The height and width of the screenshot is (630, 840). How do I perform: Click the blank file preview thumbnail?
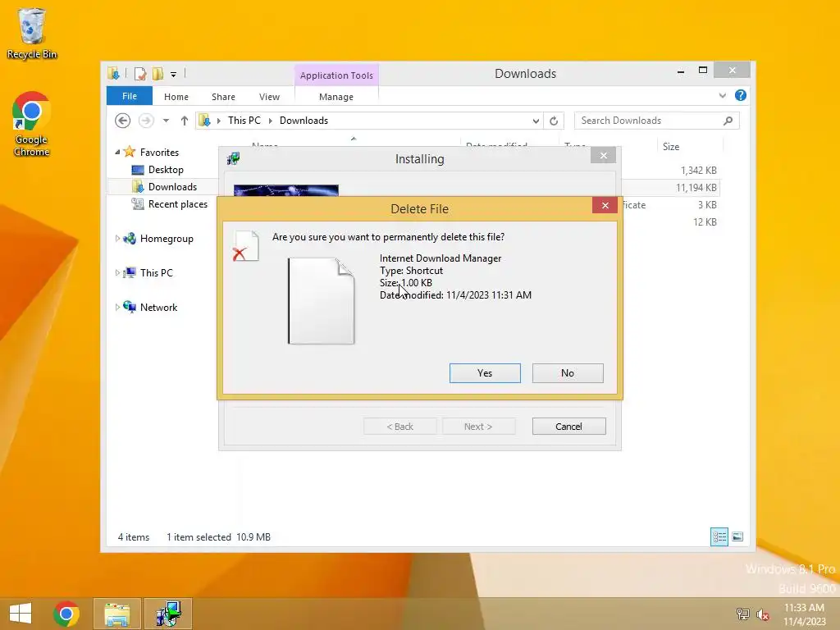[x=321, y=300]
